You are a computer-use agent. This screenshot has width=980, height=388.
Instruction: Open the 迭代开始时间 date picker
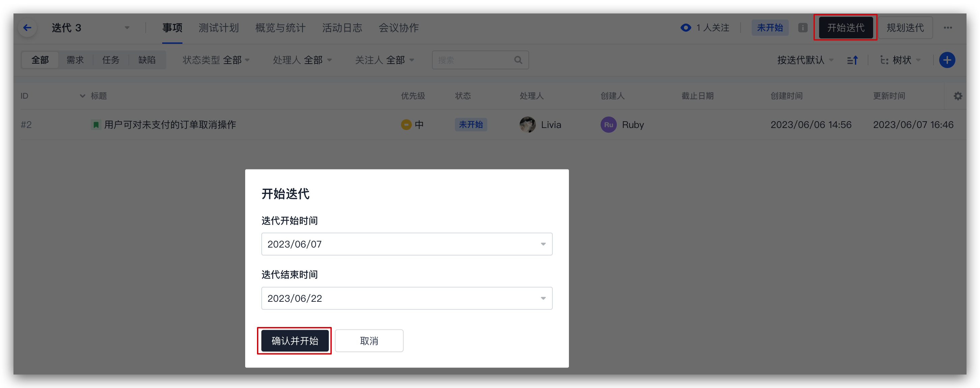407,244
